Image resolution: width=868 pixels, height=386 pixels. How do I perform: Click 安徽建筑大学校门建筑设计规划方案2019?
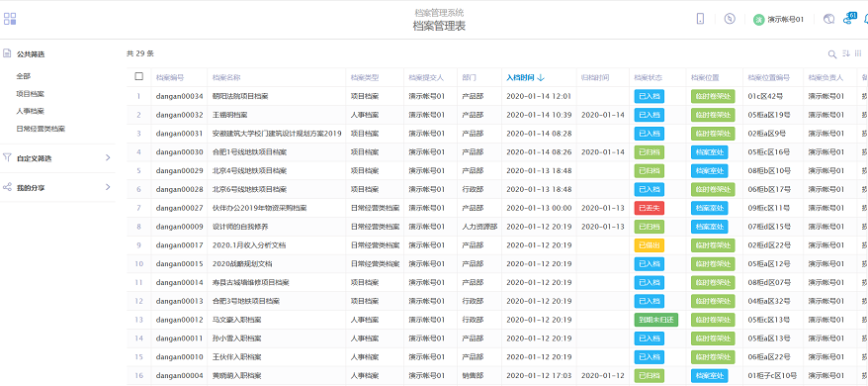[278, 134]
